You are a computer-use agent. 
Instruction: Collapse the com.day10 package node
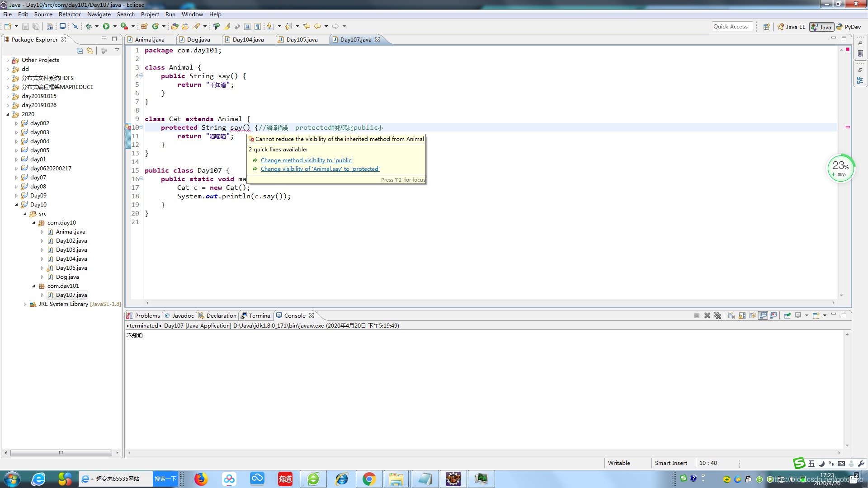[33, 223]
